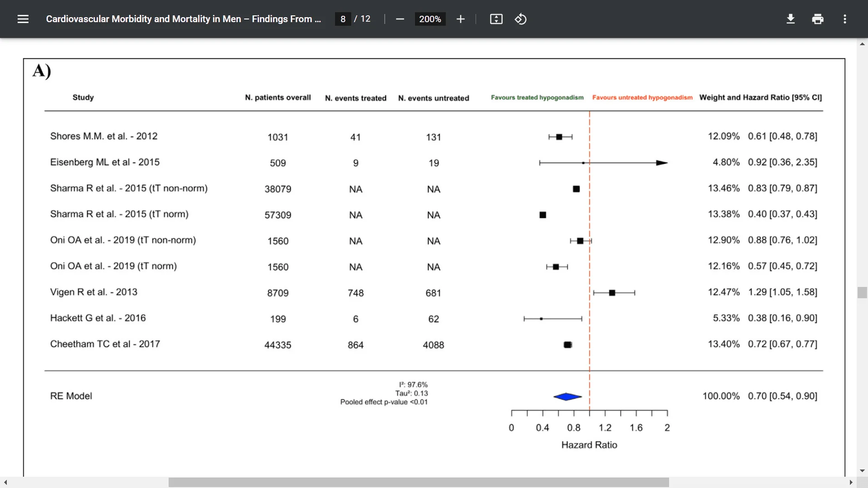Viewport: 868px width, 488px height.
Task: Click the horizontal scrollbar left arrow
Action: [5, 483]
